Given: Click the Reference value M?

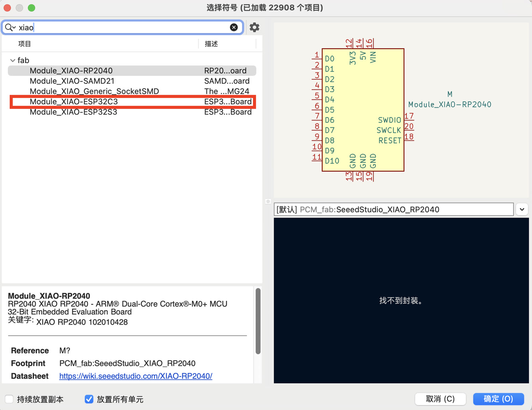Looking at the screenshot, I should [x=65, y=351].
